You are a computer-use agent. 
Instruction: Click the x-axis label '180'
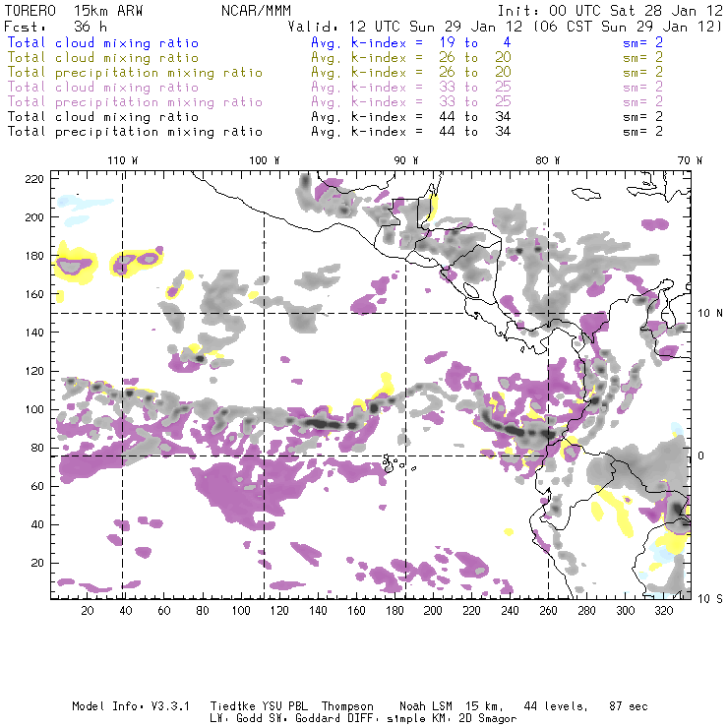pyautogui.click(x=394, y=611)
